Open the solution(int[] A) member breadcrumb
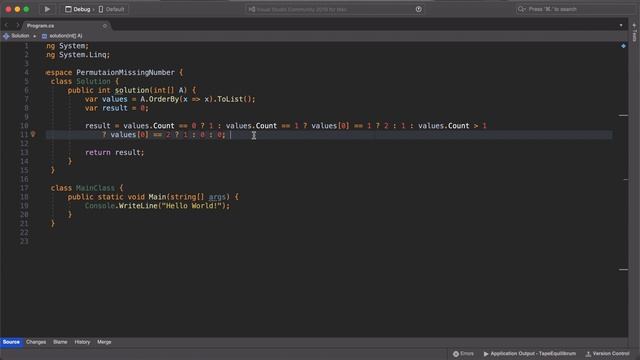640x360 pixels. (x=62, y=36)
